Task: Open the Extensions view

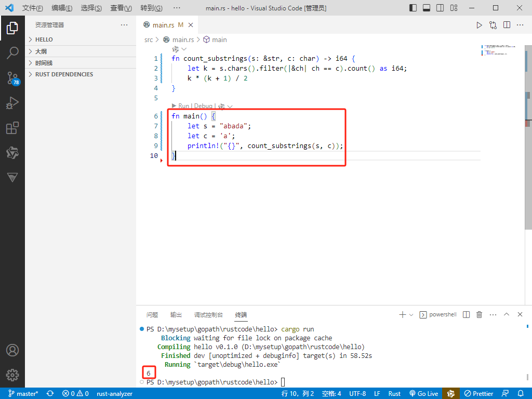Action: [x=12, y=128]
